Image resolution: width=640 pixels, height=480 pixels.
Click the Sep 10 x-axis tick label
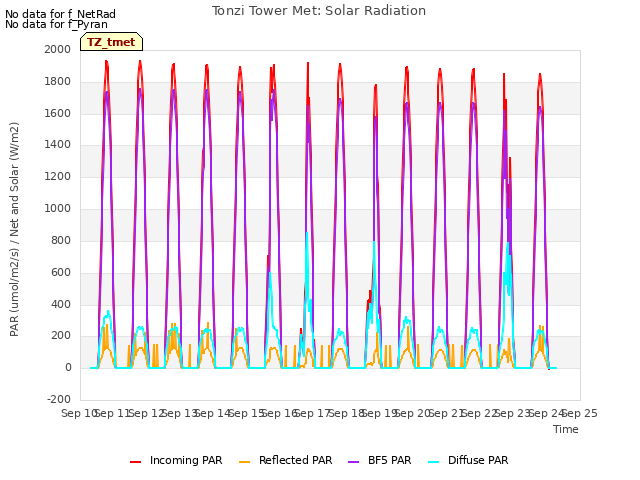pos(79,413)
